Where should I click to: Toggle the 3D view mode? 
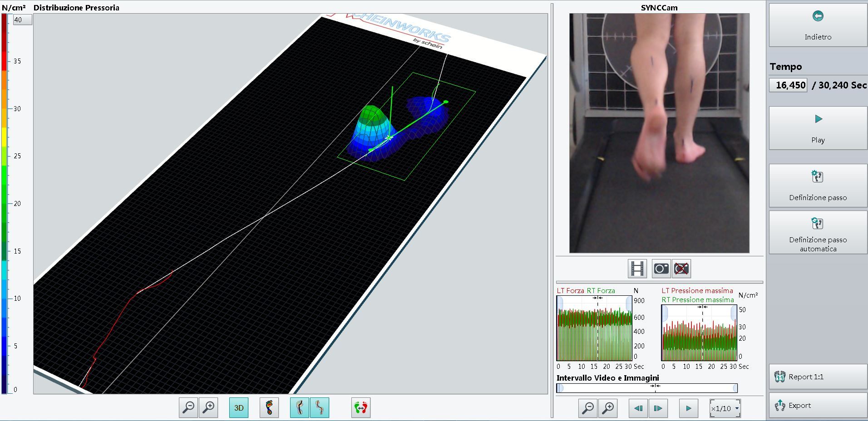pos(239,407)
